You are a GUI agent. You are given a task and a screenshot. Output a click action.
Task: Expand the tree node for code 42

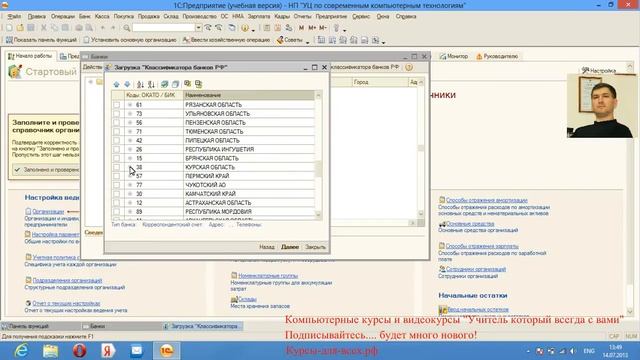(x=130, y=140)
